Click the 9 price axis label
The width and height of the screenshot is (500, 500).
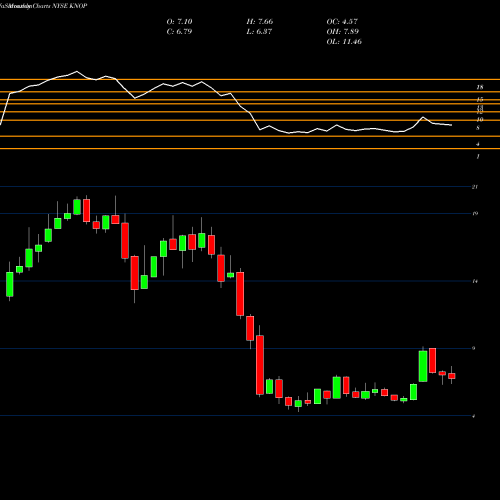(x=474, y=348)
